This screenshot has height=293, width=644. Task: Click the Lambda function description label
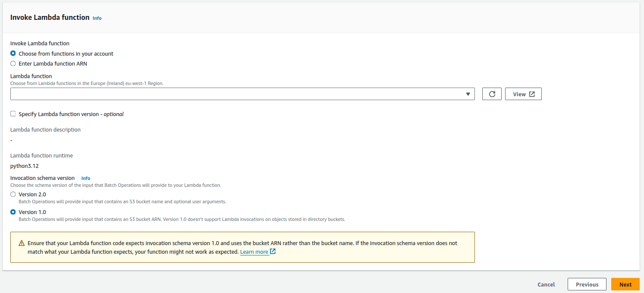(x=45, y=129)
